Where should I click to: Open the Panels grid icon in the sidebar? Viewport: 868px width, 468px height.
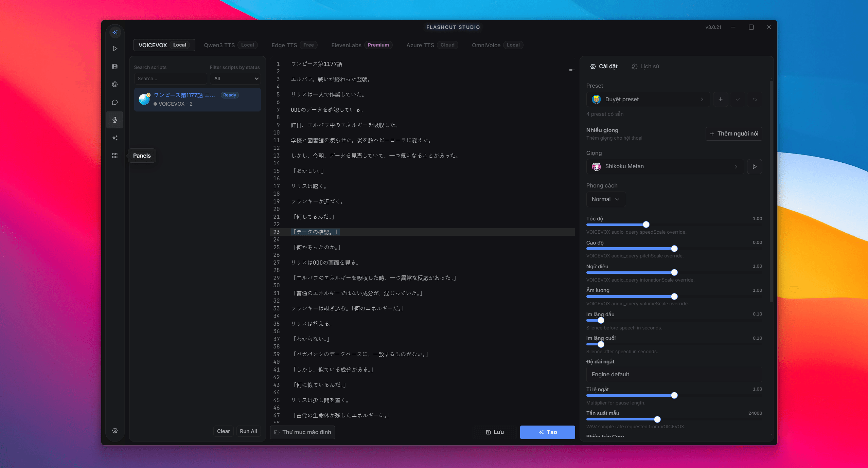tap(115, 156)
